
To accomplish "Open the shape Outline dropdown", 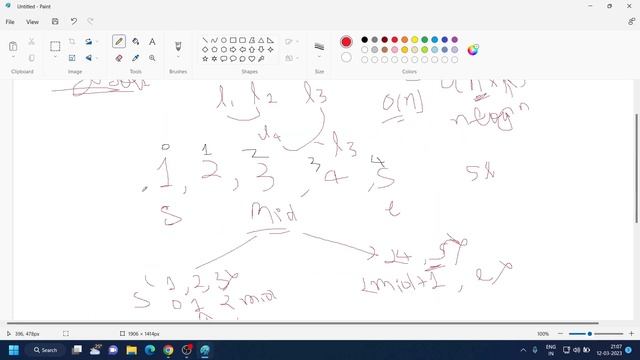I will [292, 41].
